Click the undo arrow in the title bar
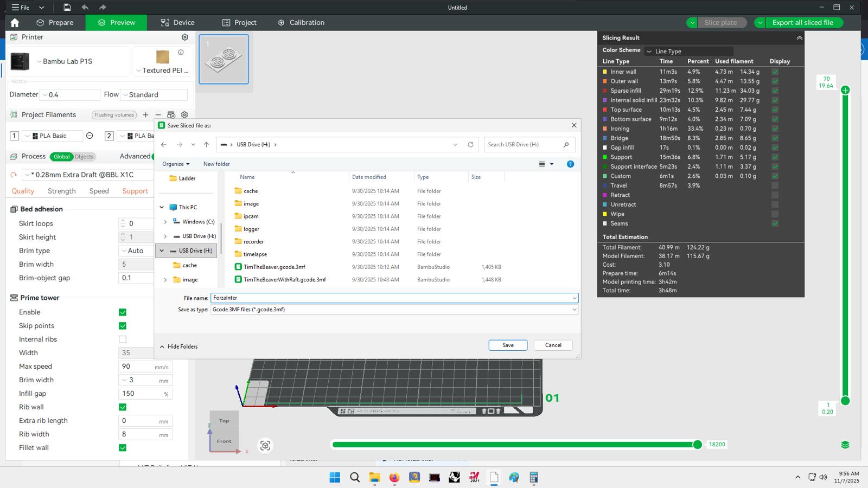This screenshot has width=868, height=488. click(x=85, y=7)
